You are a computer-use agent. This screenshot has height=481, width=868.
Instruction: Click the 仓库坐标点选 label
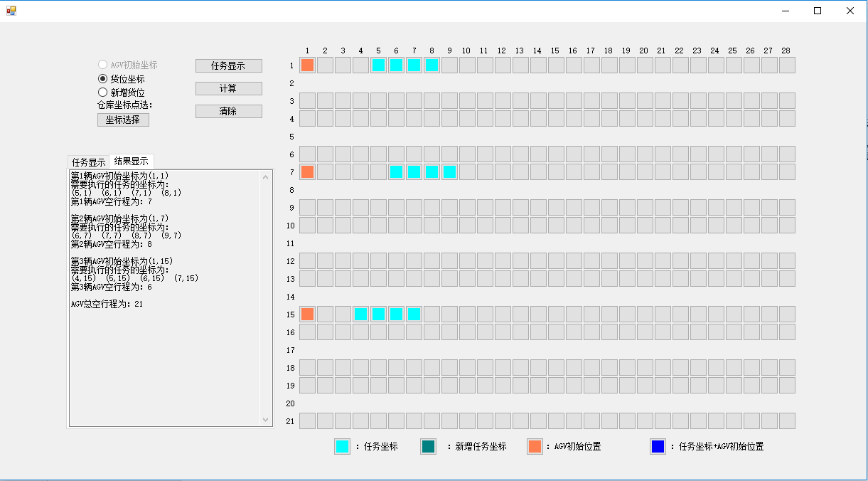tap(125, 105)
